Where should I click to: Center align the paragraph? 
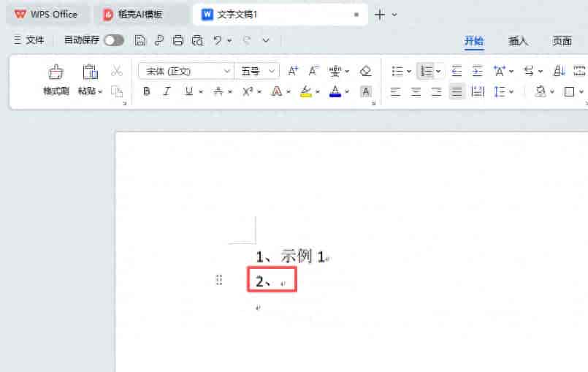coord(416,91)
